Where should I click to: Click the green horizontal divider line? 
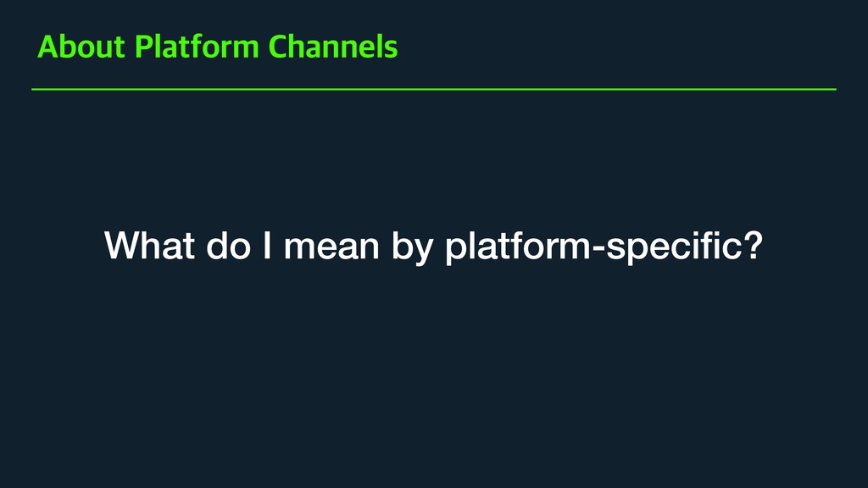tap(434, 89)
